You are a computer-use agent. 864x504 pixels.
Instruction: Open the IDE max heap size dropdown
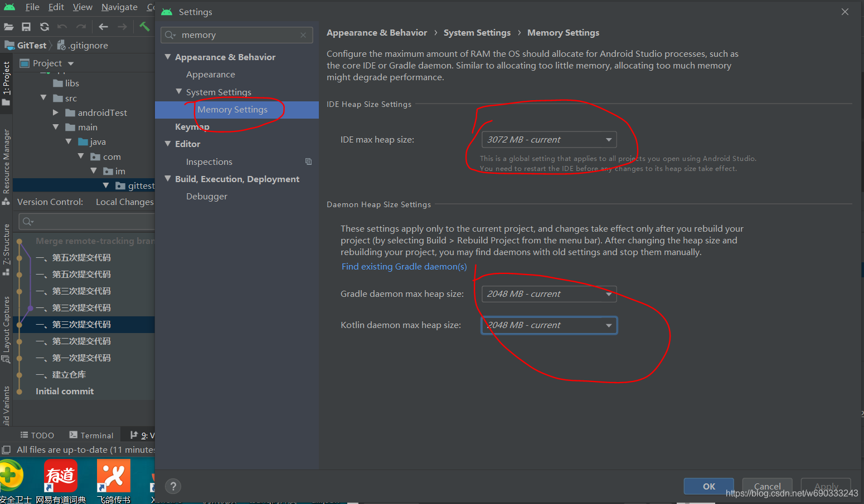549,139
